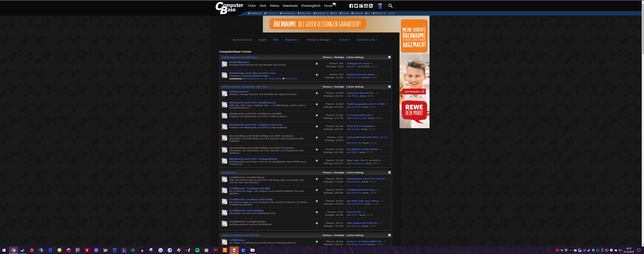The height and width of the screenshot is (254, 644).
Task: Collapse the Ankündigungen und Wichtiges category
Action: [389, 57]
